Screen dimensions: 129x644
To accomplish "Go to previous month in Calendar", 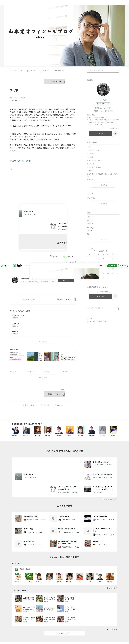I will coord(95,251).
